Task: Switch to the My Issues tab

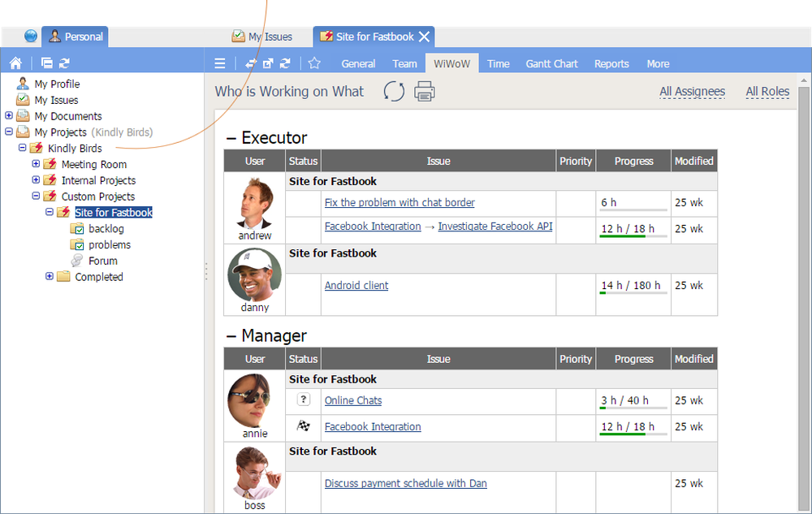Action: (262, 37)
